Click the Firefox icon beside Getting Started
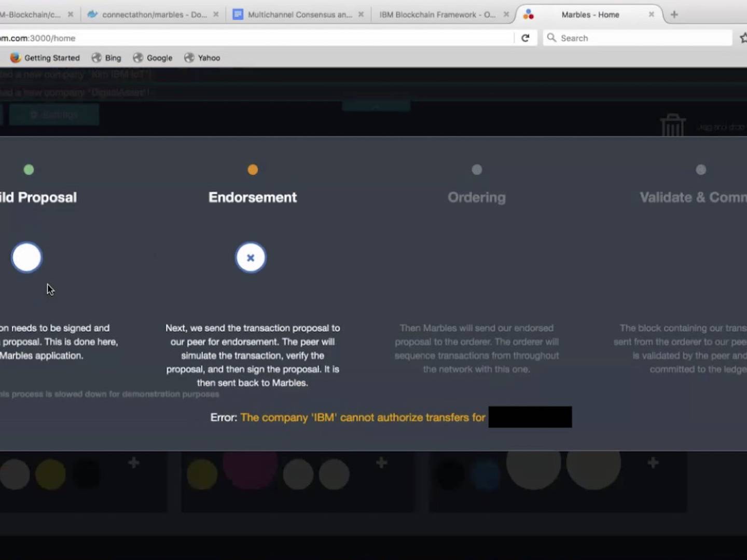747x560 pixels. [16, 58]
